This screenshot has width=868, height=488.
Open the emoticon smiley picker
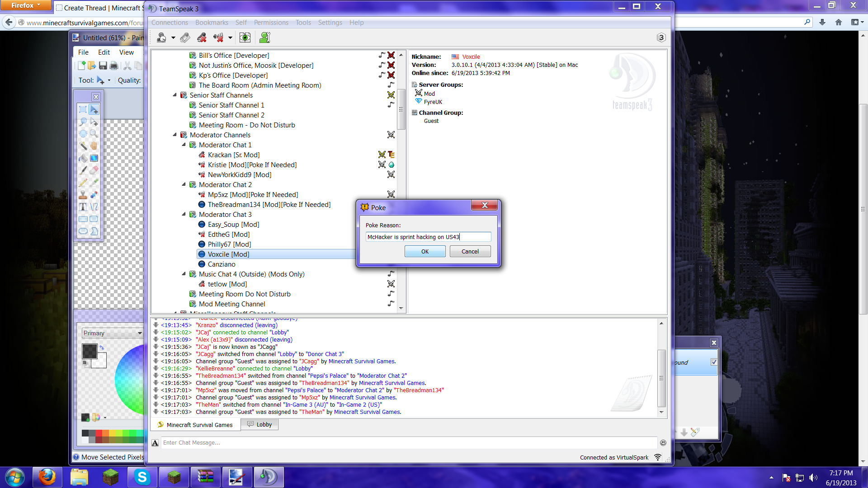coord(663,443)
